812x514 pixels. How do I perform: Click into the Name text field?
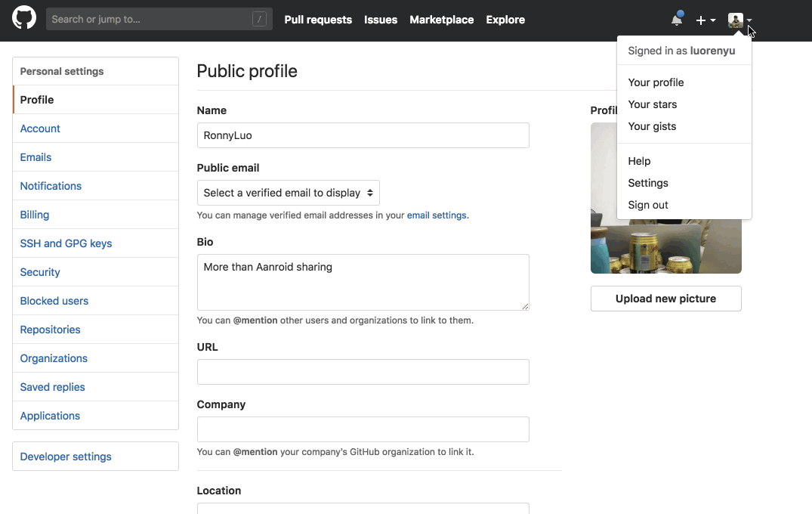(x=363, y=135)
